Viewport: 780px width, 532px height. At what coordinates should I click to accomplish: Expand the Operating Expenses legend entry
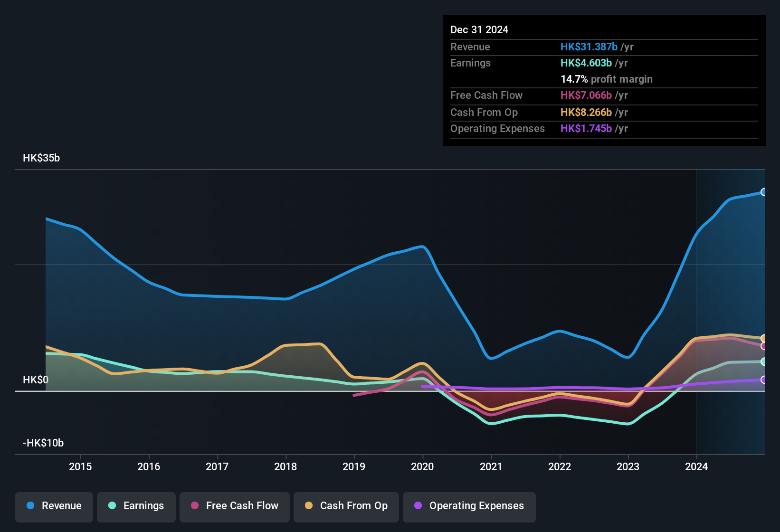point(469,506)
